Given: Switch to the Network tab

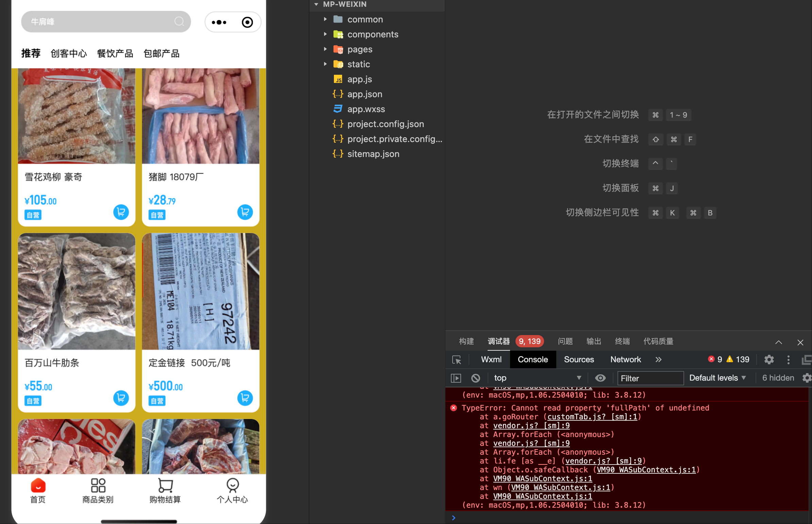Looking at the screenshot, I should (x=625, y=360).
